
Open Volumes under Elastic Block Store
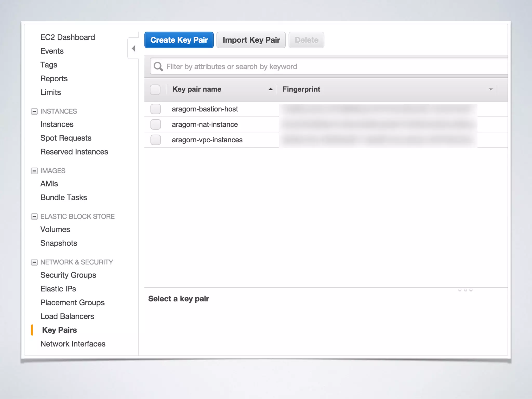[x=55, y=229]
